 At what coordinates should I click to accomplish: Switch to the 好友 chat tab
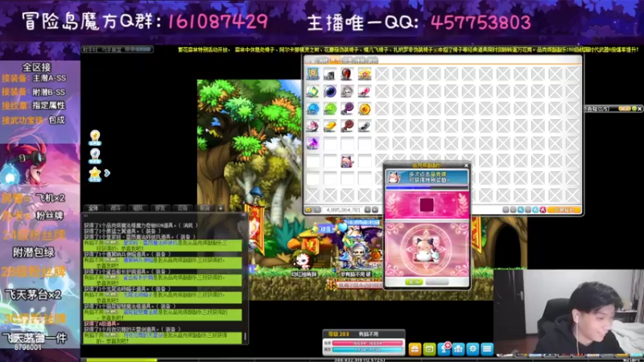(160, 208)
